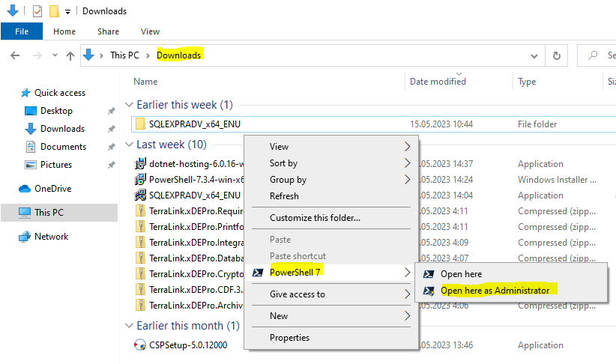Select OneDrive in the navigation pane
616x364 pixels.
click(x=52, y=189)
